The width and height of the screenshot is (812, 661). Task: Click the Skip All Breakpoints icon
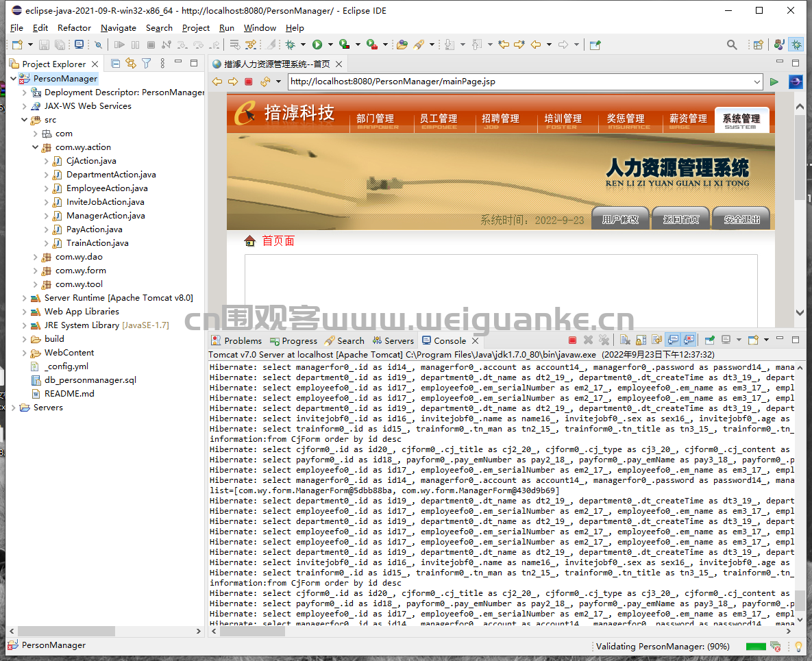tap(98, 45)
